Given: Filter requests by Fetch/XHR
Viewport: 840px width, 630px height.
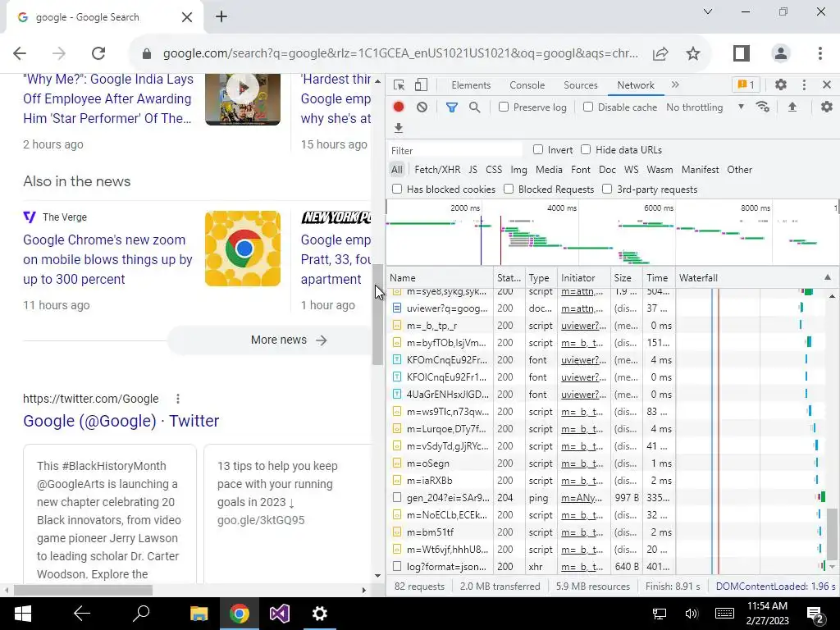Looking at the screenshot, I should point(437,169).
